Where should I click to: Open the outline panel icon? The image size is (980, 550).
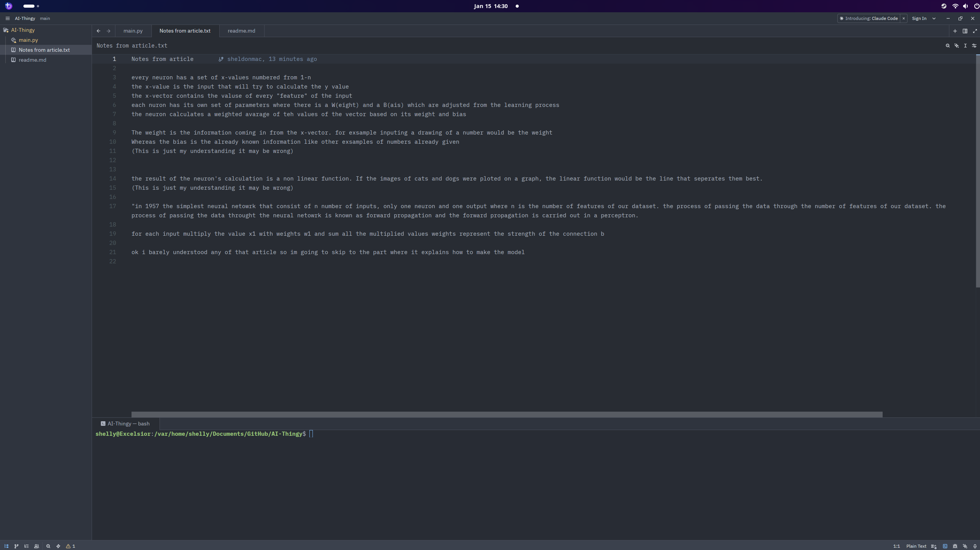[26, 546]
